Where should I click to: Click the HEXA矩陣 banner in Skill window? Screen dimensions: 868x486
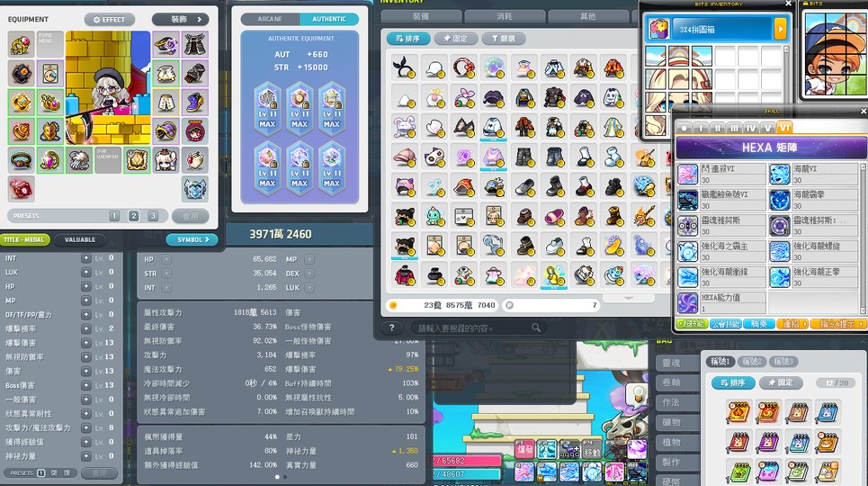(x=770, y=148)
